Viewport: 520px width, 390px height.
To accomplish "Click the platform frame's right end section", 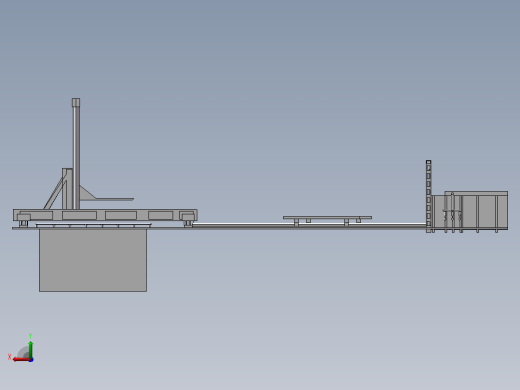I will pyautogui.click(x=188, y=215).
